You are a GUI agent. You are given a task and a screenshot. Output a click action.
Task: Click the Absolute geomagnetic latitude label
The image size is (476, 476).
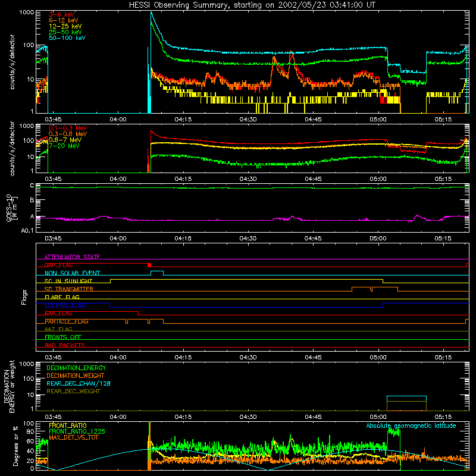411,425
